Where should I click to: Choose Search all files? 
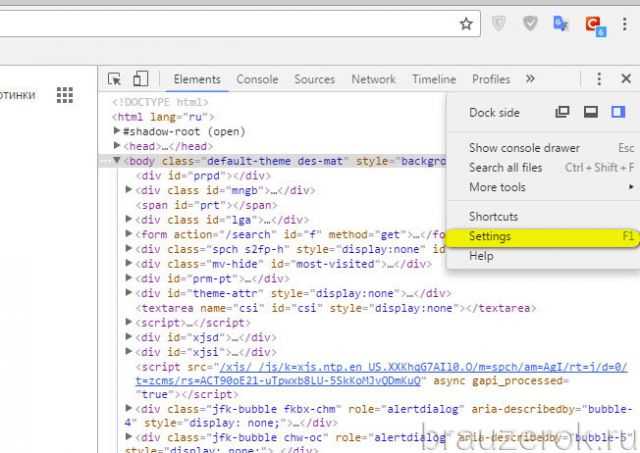pyautogui.click(x=544, y=167)
